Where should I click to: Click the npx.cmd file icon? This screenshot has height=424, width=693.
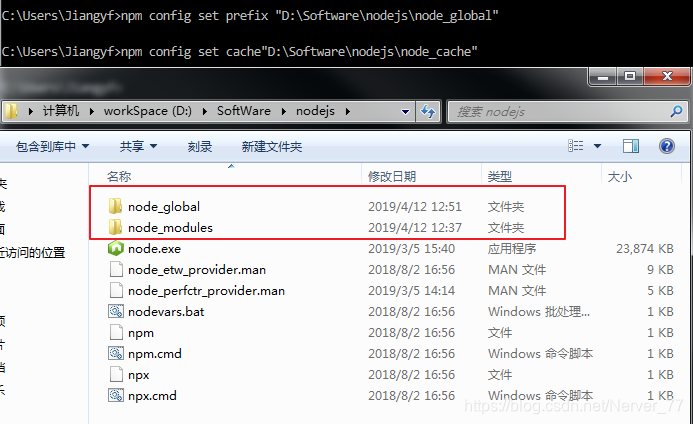click(116, 395)
